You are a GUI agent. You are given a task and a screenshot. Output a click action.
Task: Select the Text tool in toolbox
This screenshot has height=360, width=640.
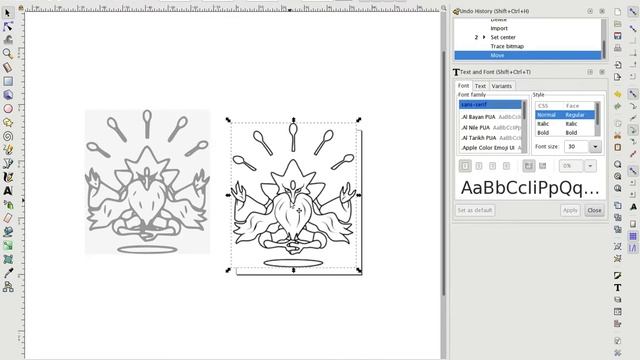tap(8, 191)
